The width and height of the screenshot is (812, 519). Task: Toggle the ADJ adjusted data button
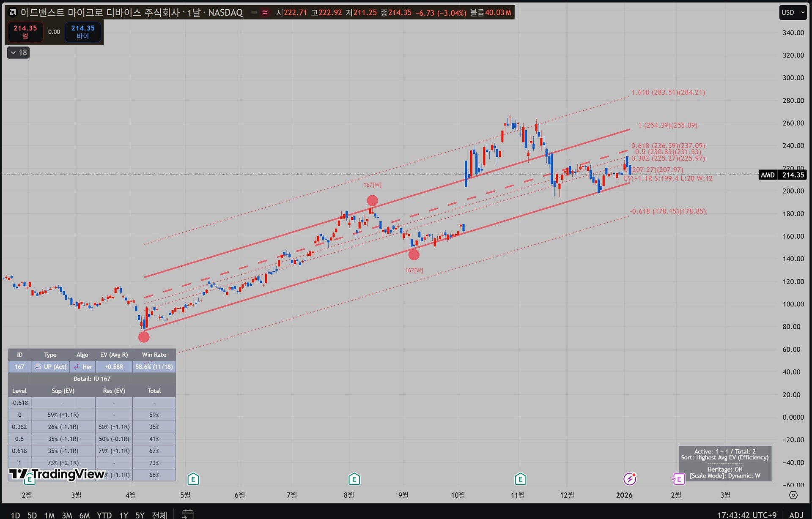796,514
